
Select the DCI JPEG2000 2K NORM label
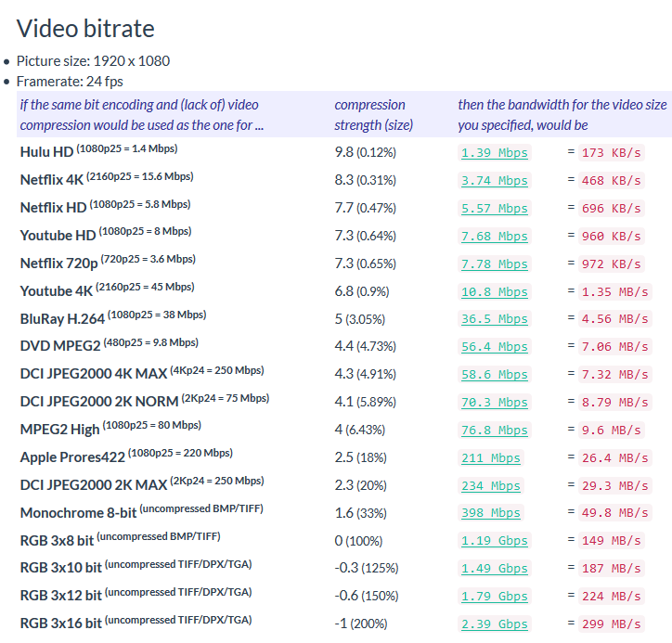pyautogui.click(x=99, y=403)
